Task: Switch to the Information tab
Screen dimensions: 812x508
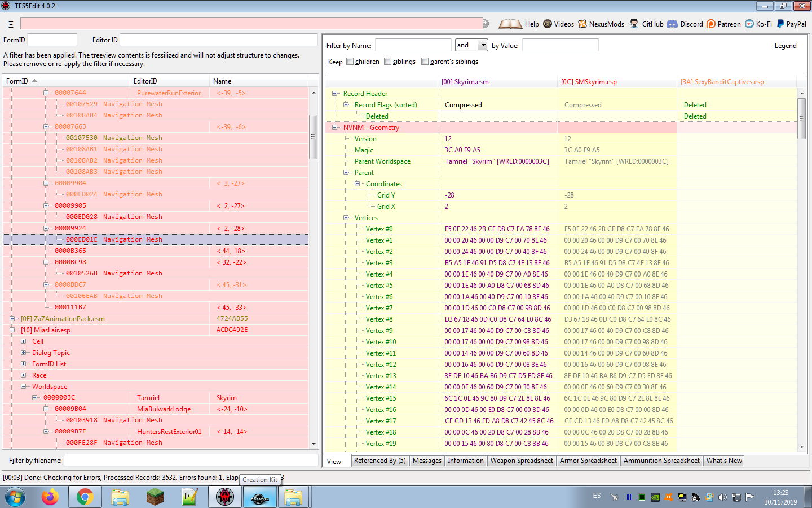Action: [x=466, y=461]
